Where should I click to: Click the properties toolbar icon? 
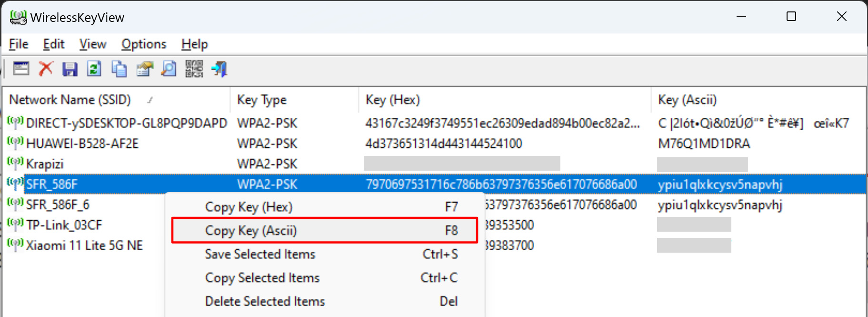pos(145,69)
